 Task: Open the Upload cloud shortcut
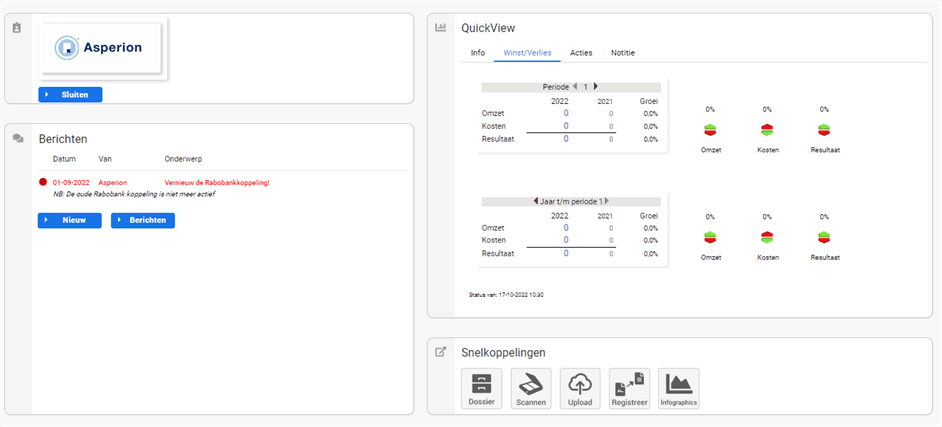[x=580, y=389]
